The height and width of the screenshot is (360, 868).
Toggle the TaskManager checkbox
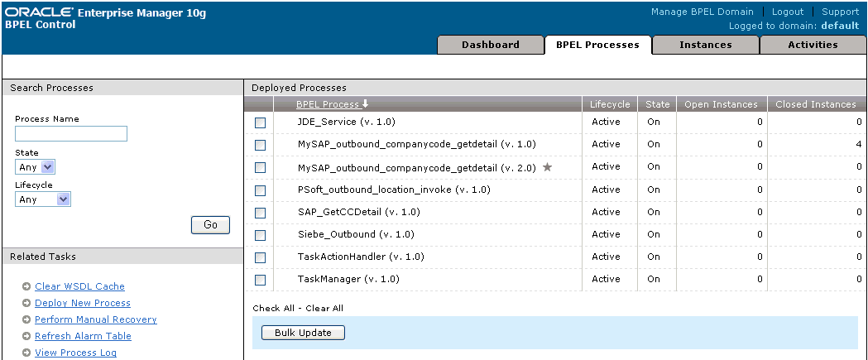[x=260, y=280]
